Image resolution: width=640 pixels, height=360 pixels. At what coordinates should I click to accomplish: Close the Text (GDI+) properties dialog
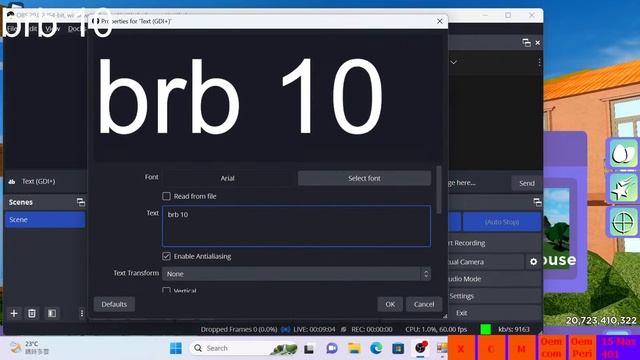440,21
